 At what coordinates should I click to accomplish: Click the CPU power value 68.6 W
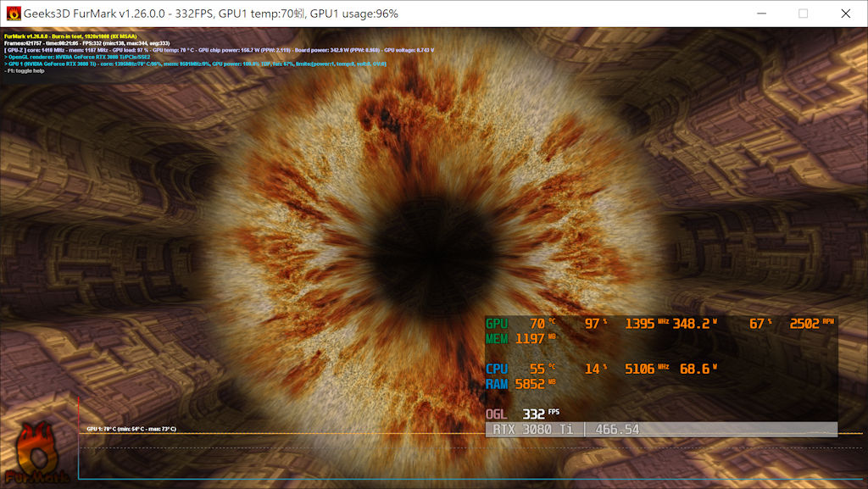698,369
